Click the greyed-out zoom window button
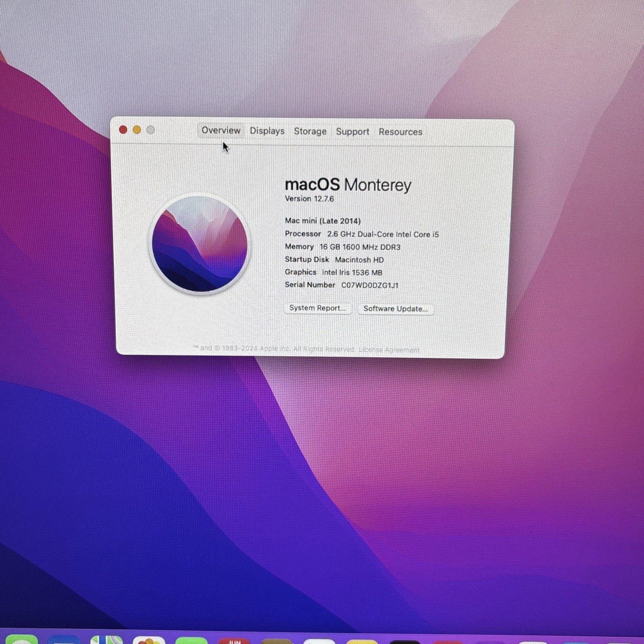 click(151, 130)
